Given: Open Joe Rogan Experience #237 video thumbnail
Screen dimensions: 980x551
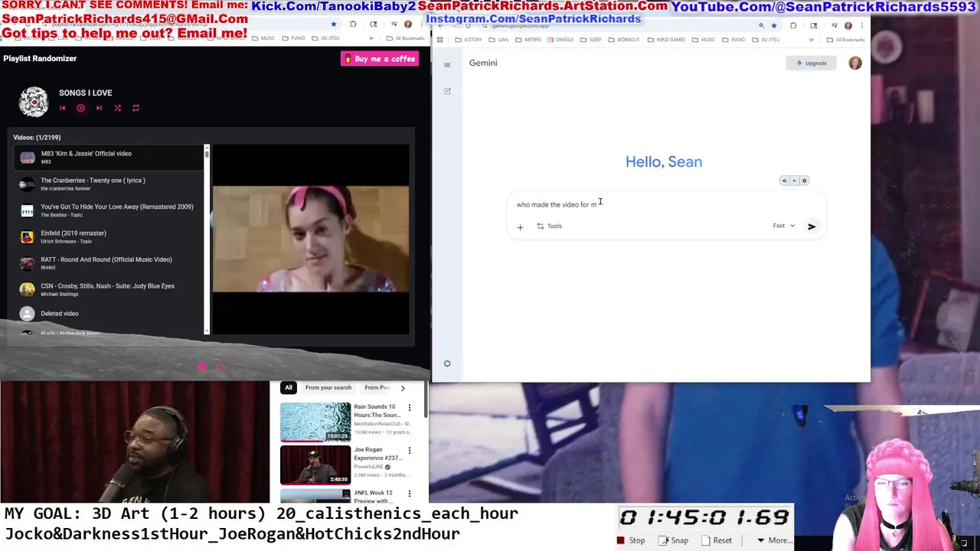Looking at the screenshot, I should pos(315,465).
